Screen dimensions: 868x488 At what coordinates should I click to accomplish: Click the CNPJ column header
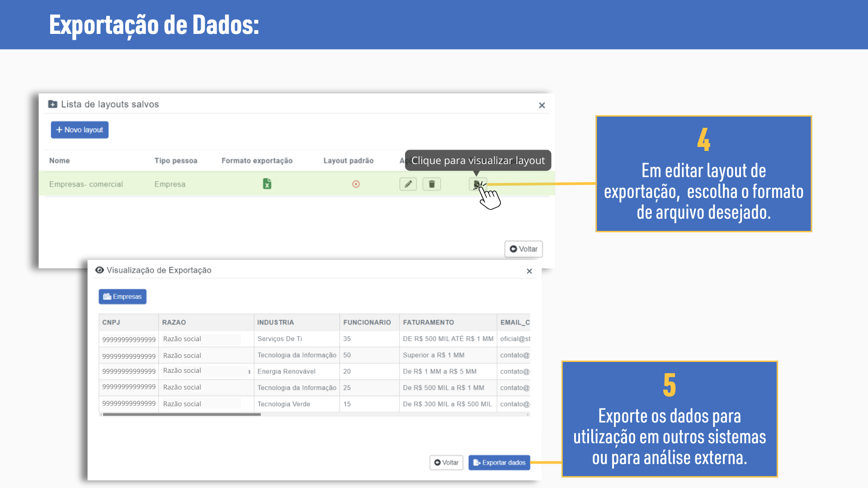click(x=111, y=322)
